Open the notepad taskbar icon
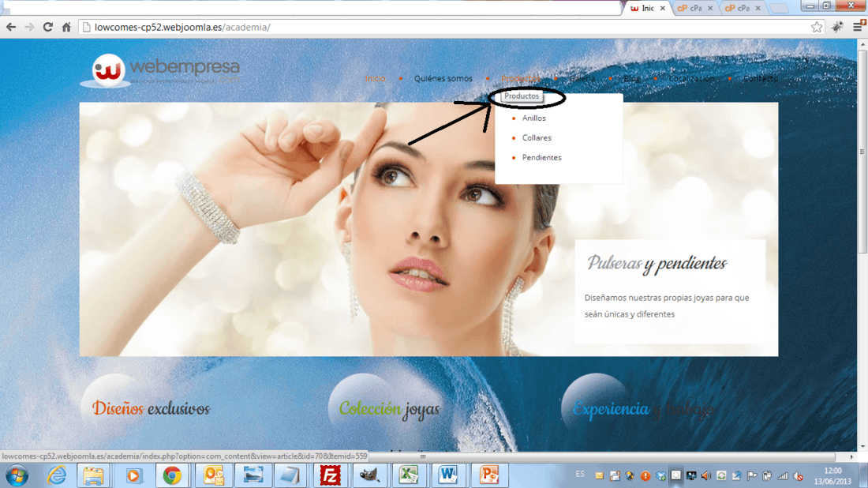 [x=290, y=476]
